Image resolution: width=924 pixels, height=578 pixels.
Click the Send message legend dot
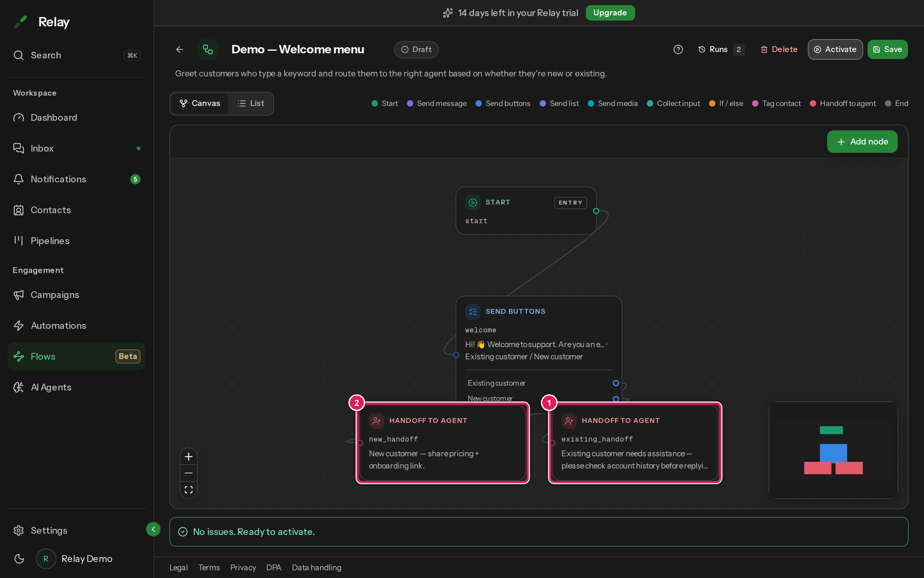(x=410, y=103)
